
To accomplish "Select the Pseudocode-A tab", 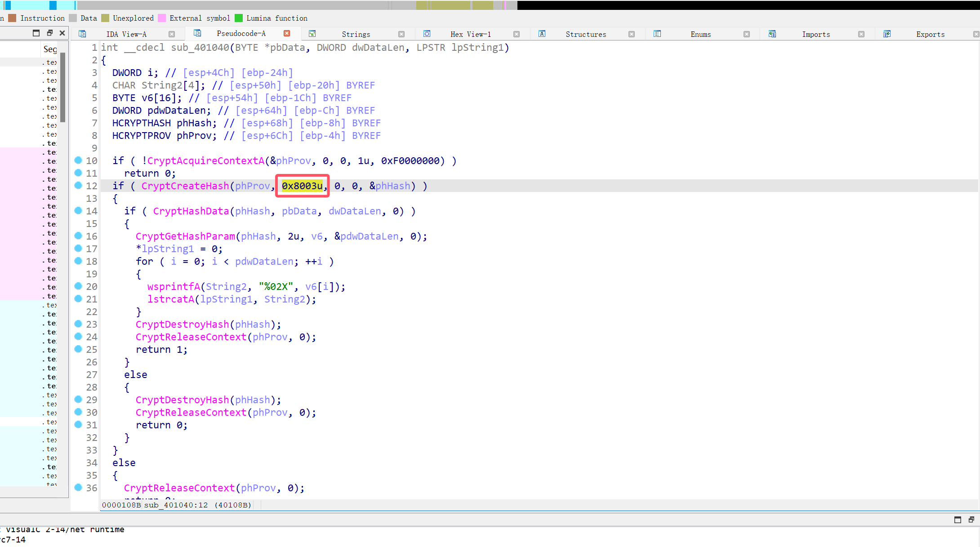I will click(x=241, y=33).
